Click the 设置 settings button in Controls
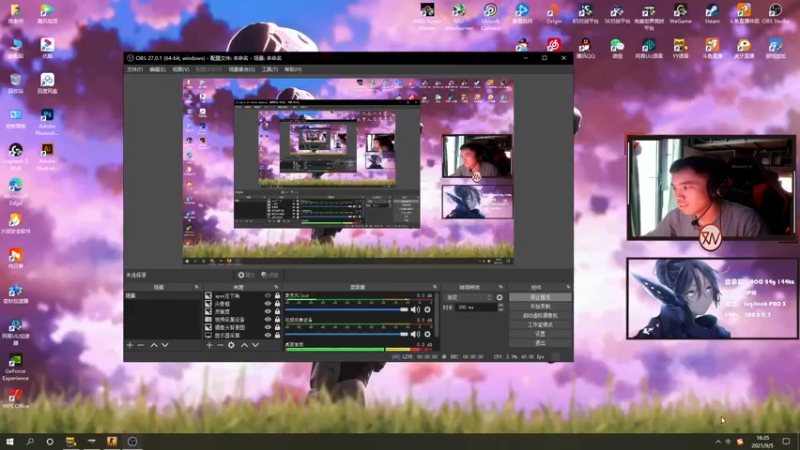The image size is (800, 450). click(x=540, y=334)
